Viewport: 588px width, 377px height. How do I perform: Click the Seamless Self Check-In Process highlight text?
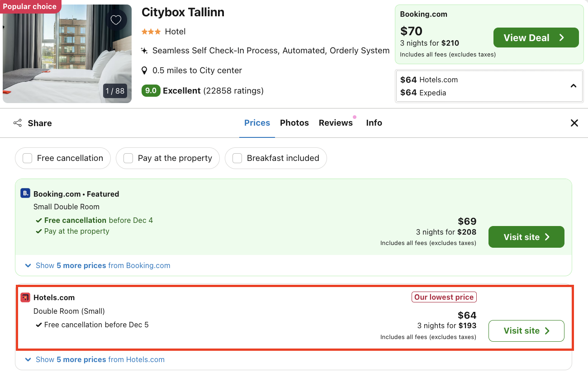[271, 51]
